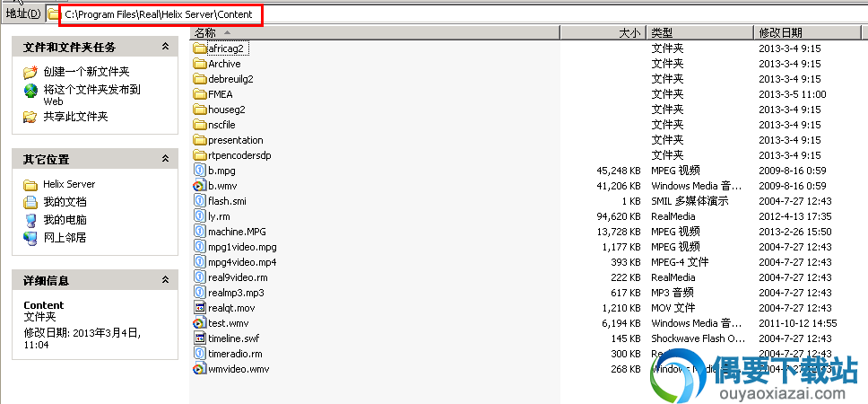Select the 94,620 KB size cell
868x404 pixels.
point(619,216)
